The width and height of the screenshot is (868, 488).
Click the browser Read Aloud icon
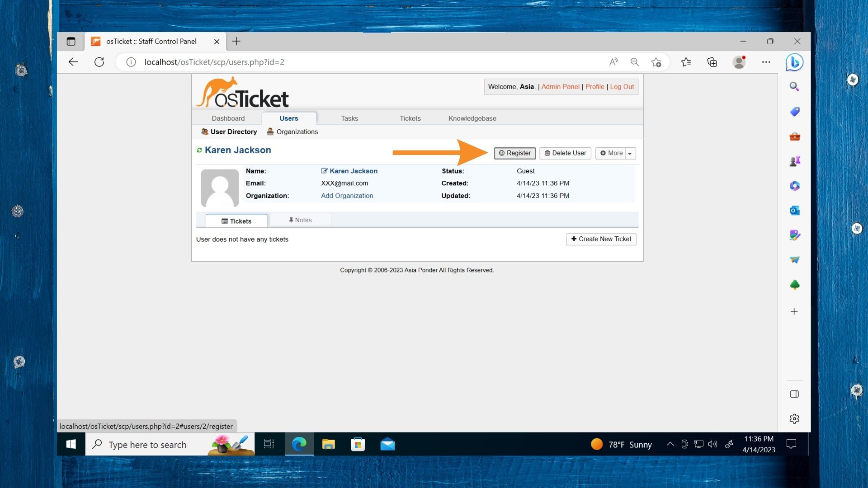point(613,62)
